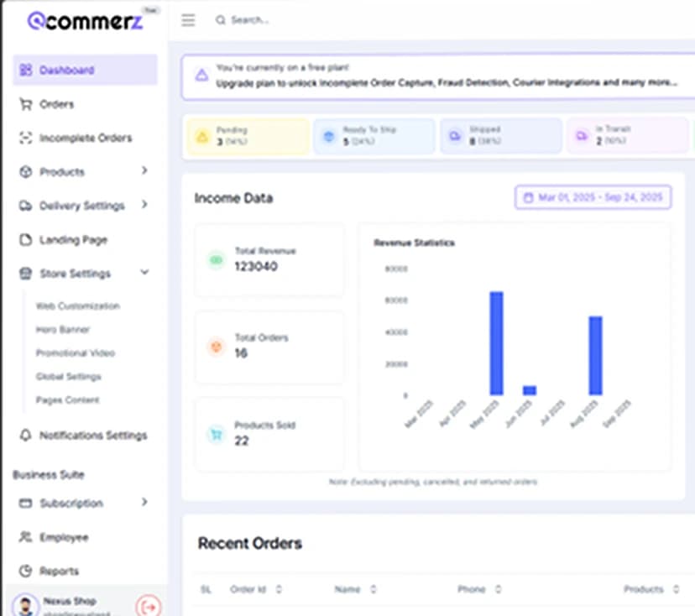Viewport: 695px width, 616px height.
Task: Select the Shipped status card
Action: [x=501, y=136]
